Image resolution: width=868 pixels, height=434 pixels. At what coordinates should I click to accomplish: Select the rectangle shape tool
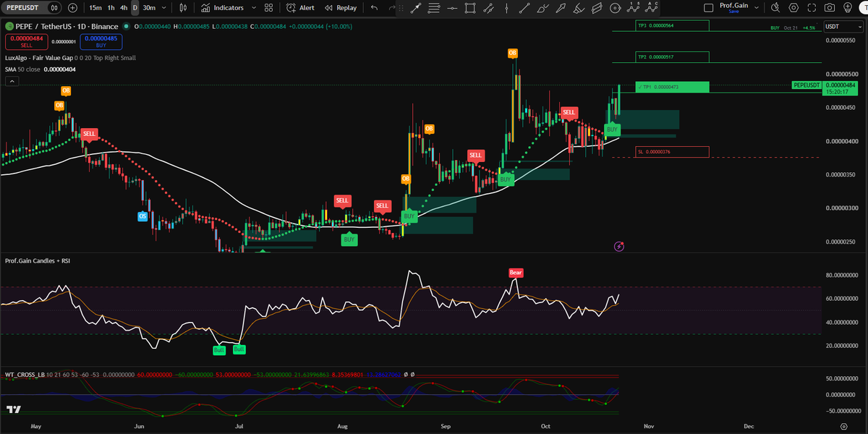coord(470,8)
